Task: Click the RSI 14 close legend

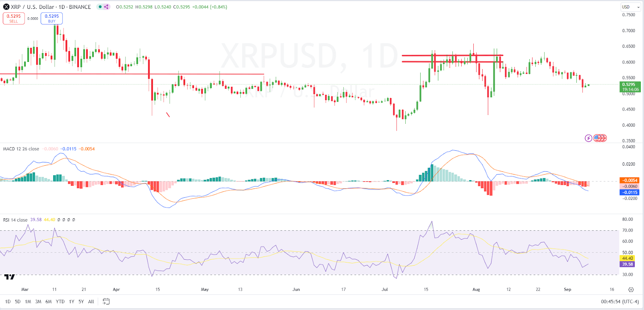Action: pos(15,220)
